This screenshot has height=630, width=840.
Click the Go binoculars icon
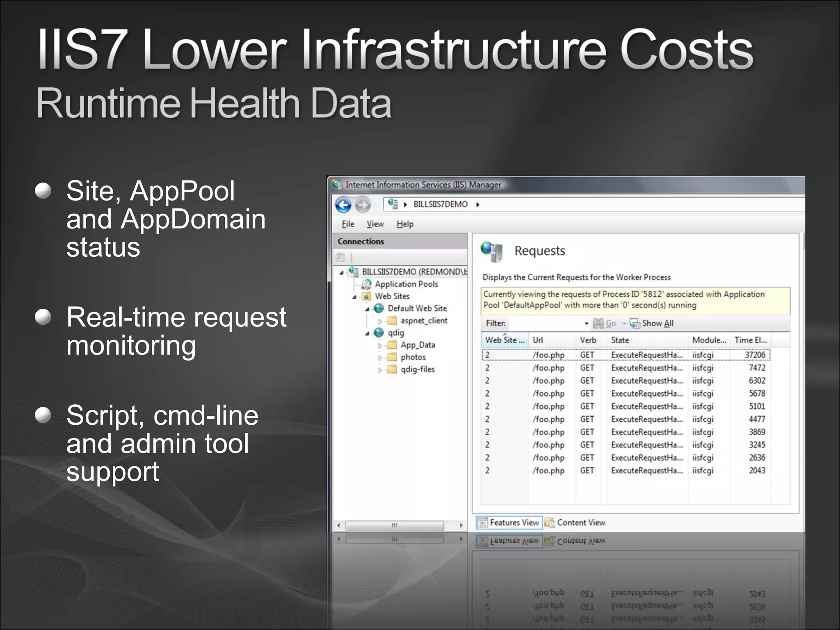pos(598,323)
